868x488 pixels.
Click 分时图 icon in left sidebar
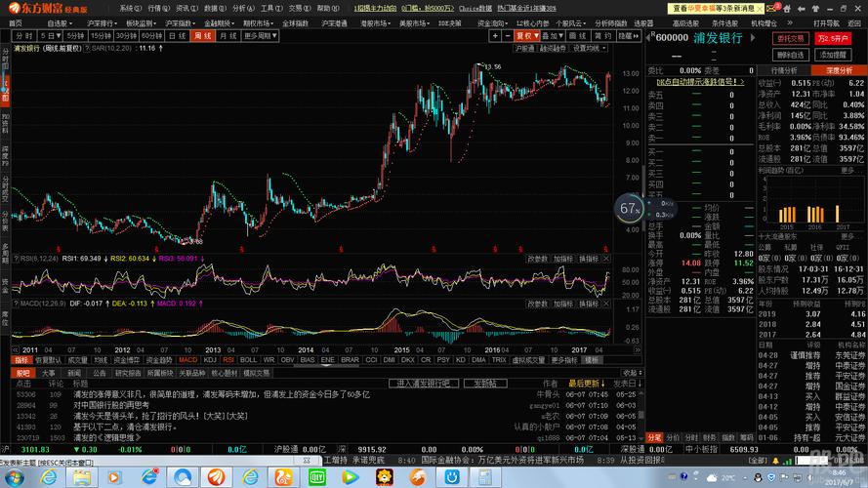tap(5, 60)
